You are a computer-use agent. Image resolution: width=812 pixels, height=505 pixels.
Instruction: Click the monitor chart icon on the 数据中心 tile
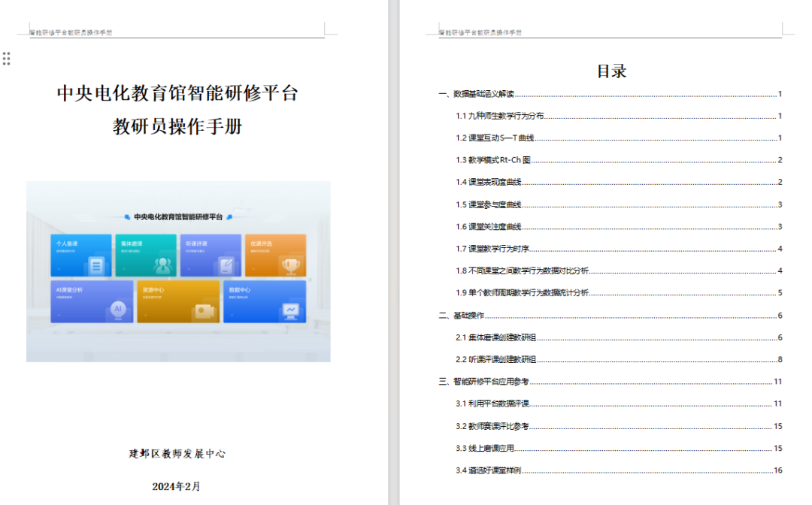[289, 310]
